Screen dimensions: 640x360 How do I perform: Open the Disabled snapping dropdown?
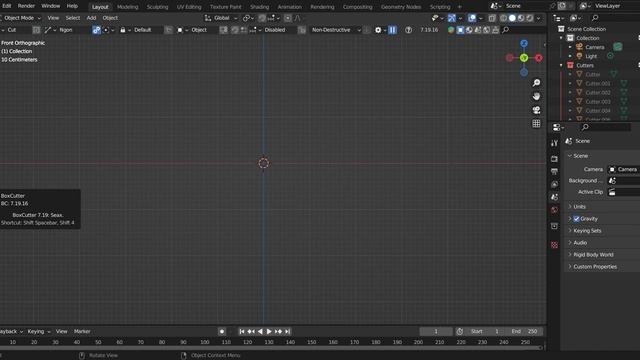click(274, 30)
